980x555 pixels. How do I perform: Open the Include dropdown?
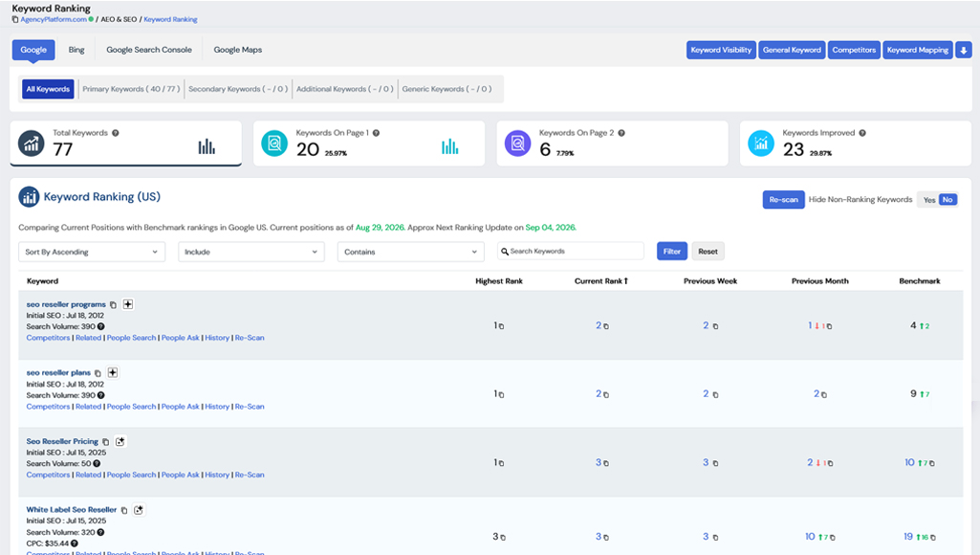point(251,252)
